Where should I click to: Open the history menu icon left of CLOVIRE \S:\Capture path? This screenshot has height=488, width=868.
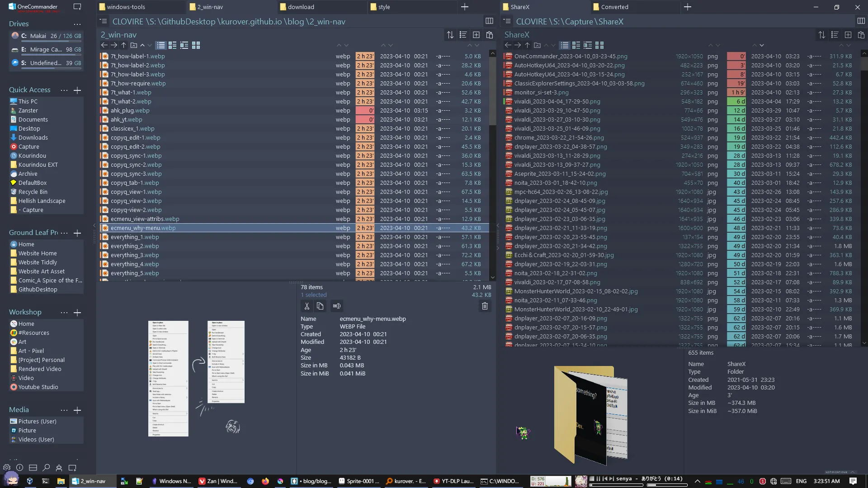pyautogui.click(x=507, y=21)
